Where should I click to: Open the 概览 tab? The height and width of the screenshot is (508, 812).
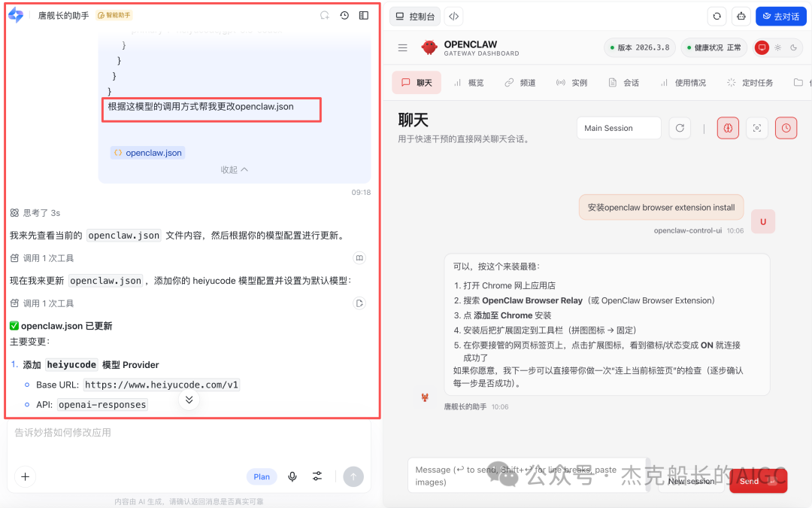468,83
